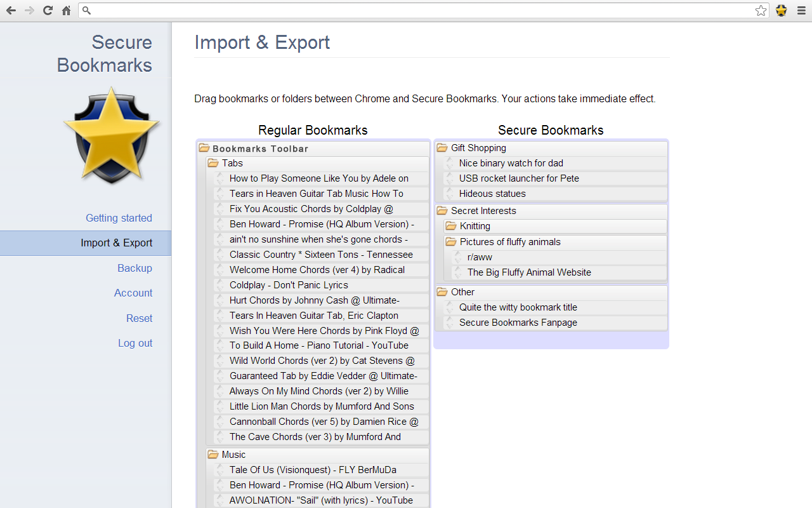Open the Chrome menu icon
The height and width of the screenshot is (508, 812).
click(x=801, y=10)
